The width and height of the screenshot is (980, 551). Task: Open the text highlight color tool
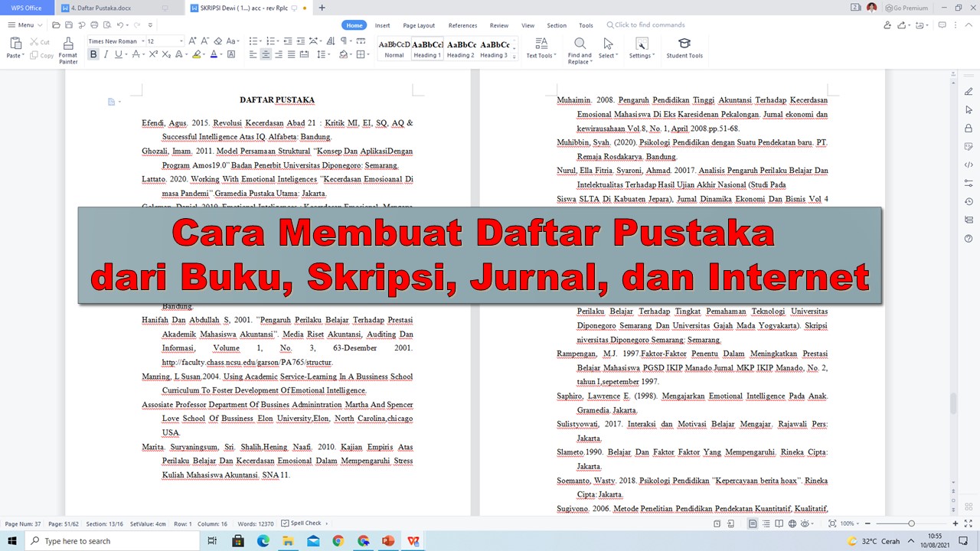point(198,54)
